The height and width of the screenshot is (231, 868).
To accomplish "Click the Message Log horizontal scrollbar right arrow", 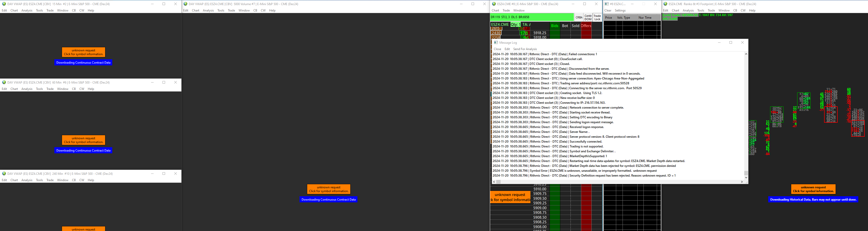I will 742,182.
